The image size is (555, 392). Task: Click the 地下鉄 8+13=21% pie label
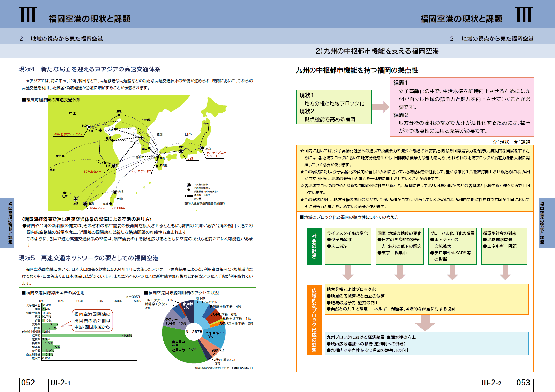[206, 300]
